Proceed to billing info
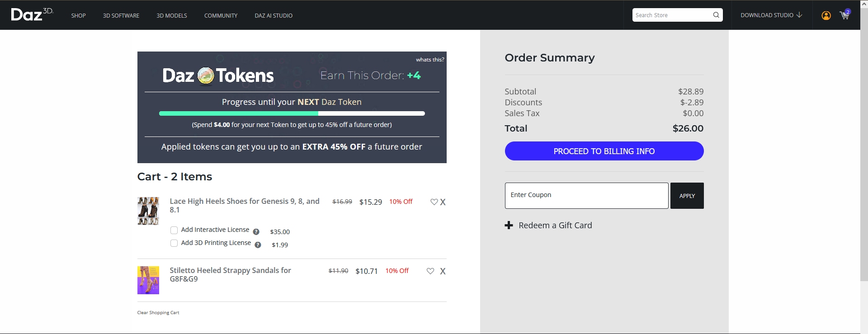The height and width of the screenshot is (334, 868). 604,151
